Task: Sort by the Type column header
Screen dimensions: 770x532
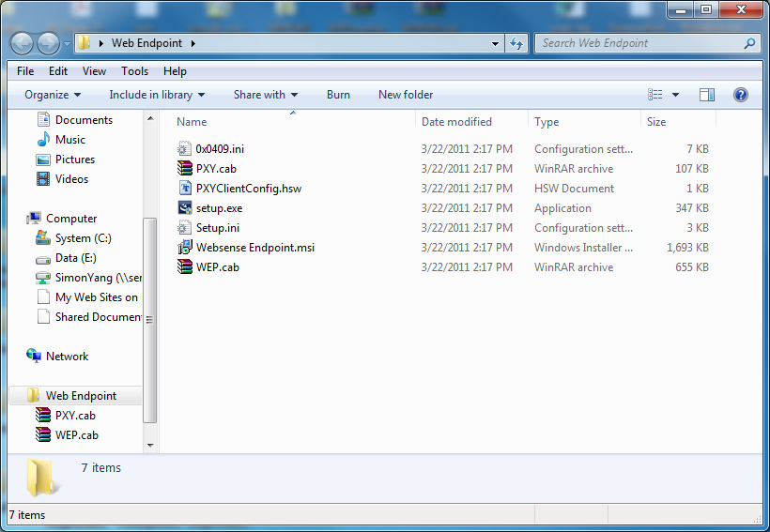Action: (x=585, y=121)
